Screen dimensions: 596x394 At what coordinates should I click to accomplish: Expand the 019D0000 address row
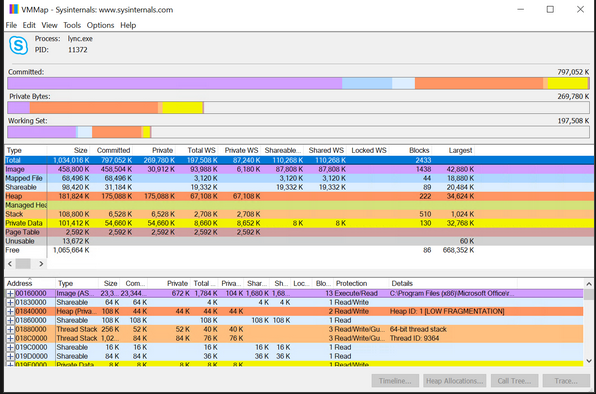[11, 356]
